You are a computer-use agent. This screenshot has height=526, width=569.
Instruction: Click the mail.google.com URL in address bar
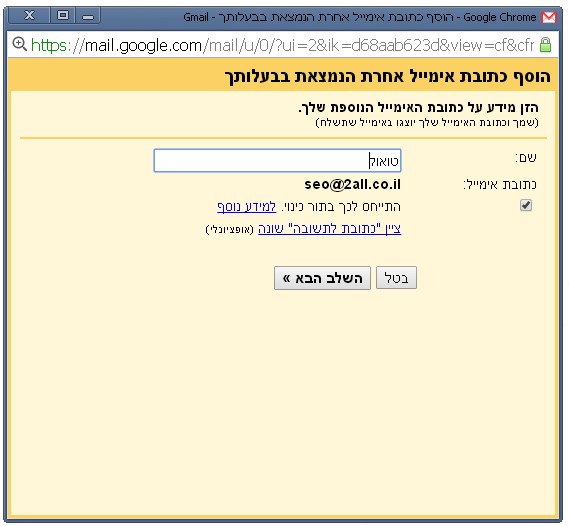pos(282,45)
